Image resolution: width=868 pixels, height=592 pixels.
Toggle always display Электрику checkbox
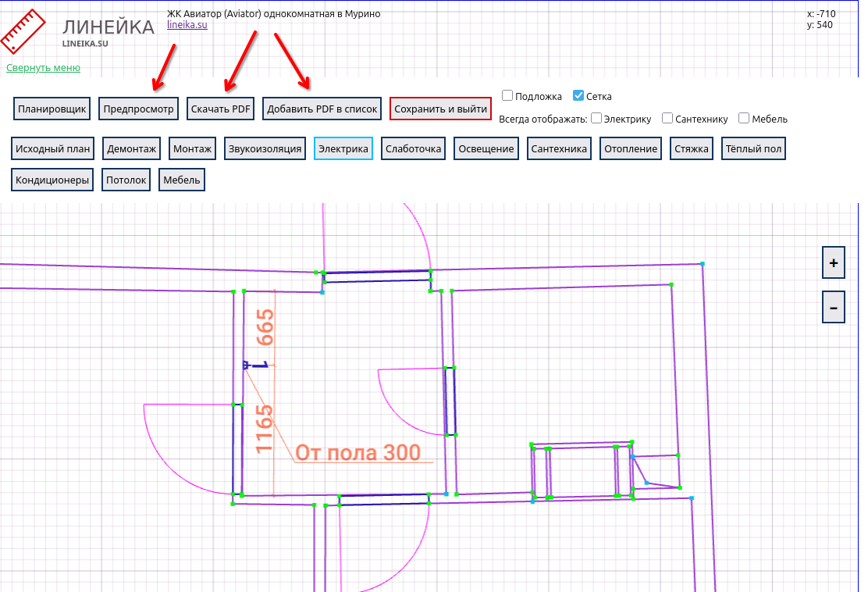[596, 119]
